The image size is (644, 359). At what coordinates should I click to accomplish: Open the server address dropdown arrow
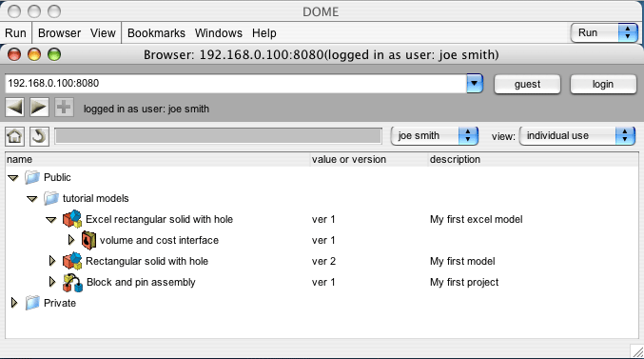(x=475, y=84)
